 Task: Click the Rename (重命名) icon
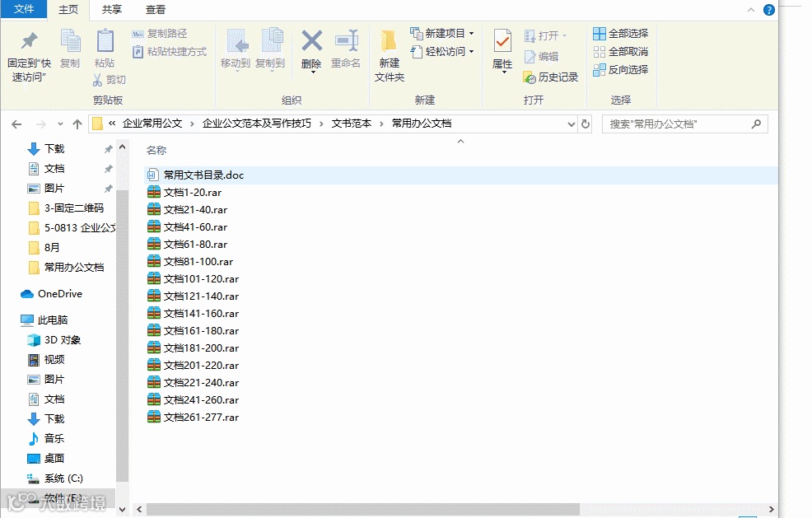pyautogui.click(x=347, y=40)
